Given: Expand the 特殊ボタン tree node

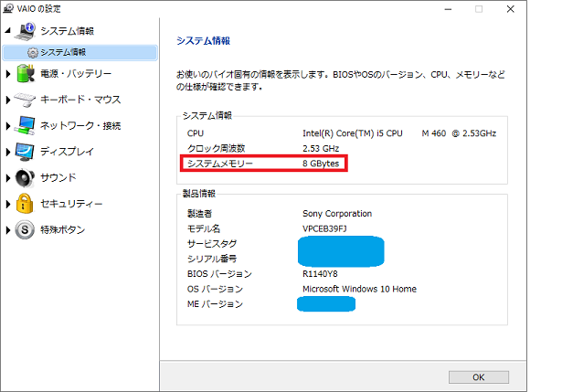Looking at the screenshot, I should 8,229.
